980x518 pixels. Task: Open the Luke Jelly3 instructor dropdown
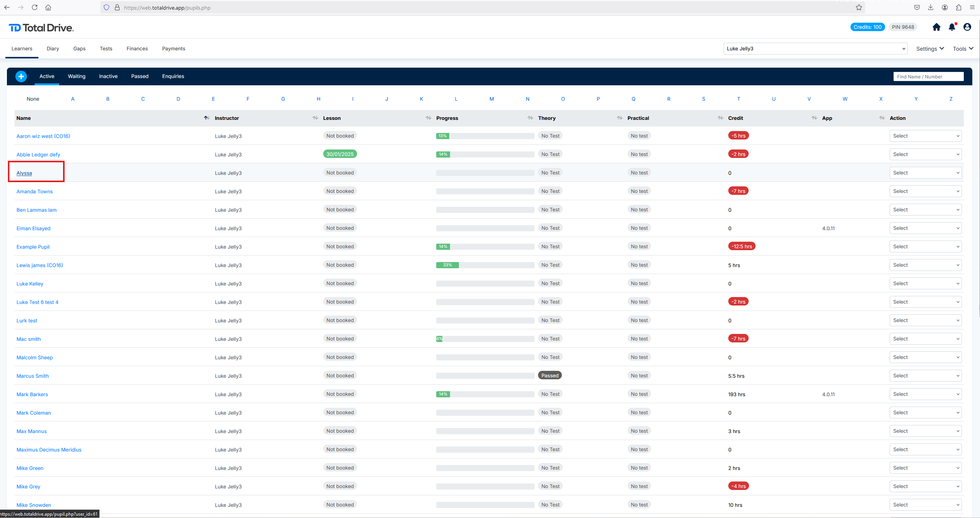coord(815,49)
